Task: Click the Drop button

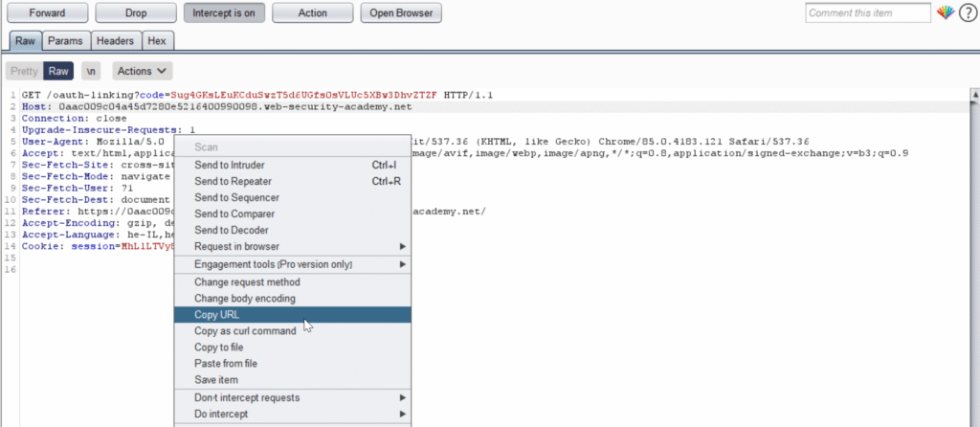Action: [136, 13]
